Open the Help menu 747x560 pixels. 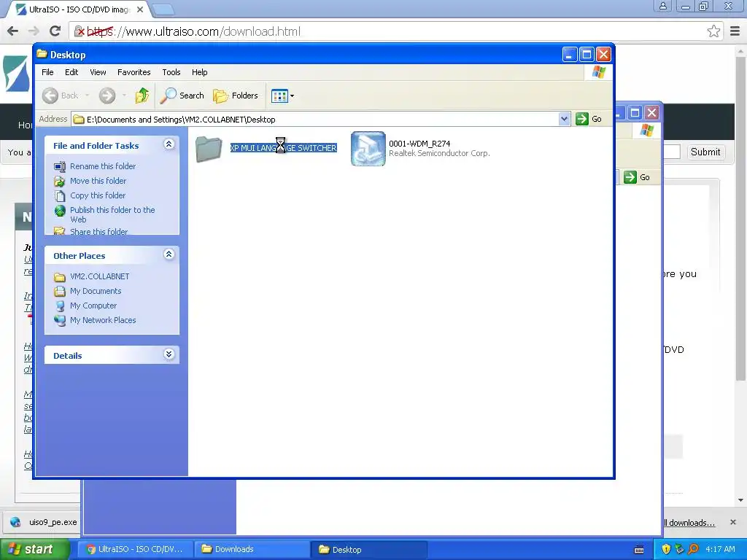200,72
